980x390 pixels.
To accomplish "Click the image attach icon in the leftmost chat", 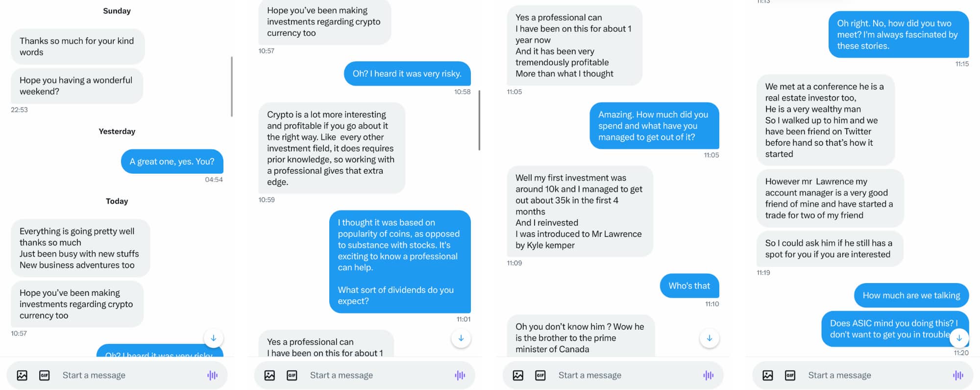I will [x=22, y=375].
